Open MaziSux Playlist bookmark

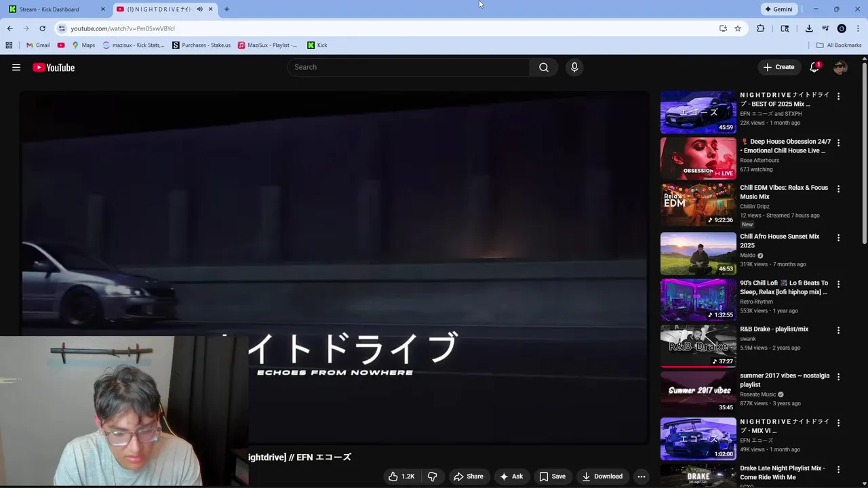(x=267, y=45)
